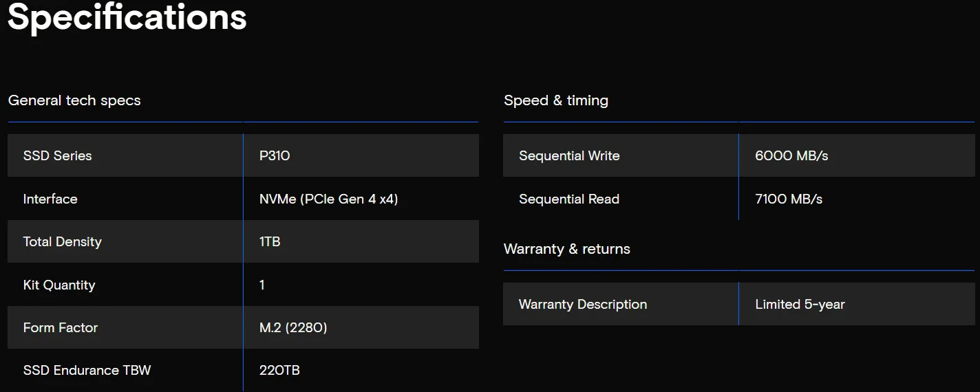Click the Interface row label
The width and height of the screenshot is (980, 392).
(x=50, y=199)
